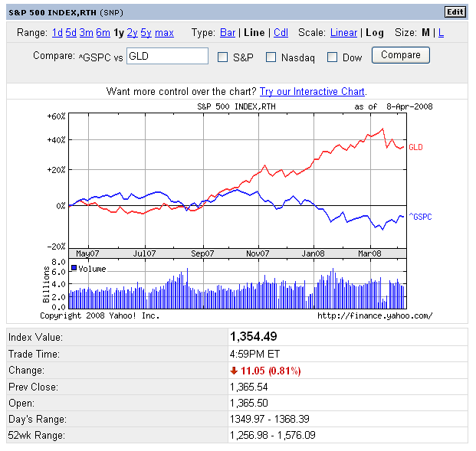Viewport: 476px width, 451px height.
Task: Switch chart type to Cdl
Action: 281,33
